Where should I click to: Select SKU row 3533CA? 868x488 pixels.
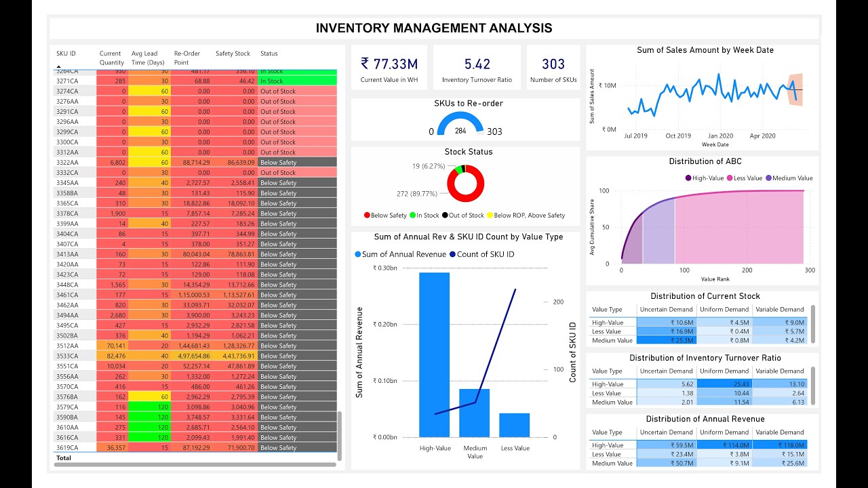[x=195, y=356]
